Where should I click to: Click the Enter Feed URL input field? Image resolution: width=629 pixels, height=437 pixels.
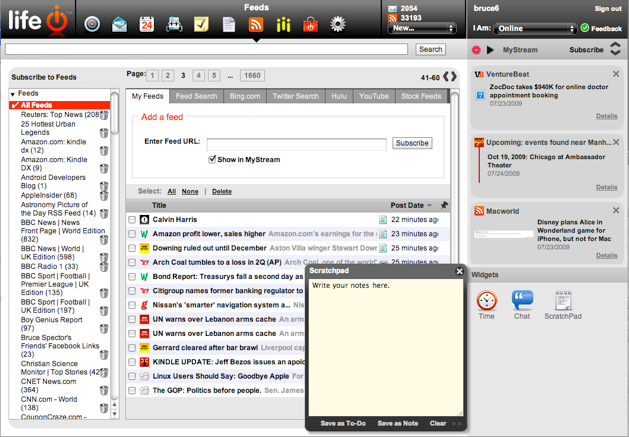pos(296,143)
